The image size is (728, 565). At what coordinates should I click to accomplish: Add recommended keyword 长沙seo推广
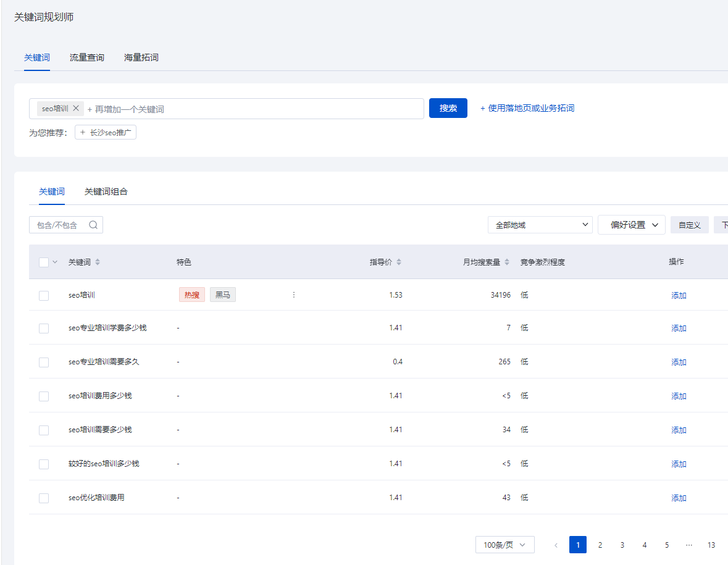pyautogui.click(x=106, y=133)
